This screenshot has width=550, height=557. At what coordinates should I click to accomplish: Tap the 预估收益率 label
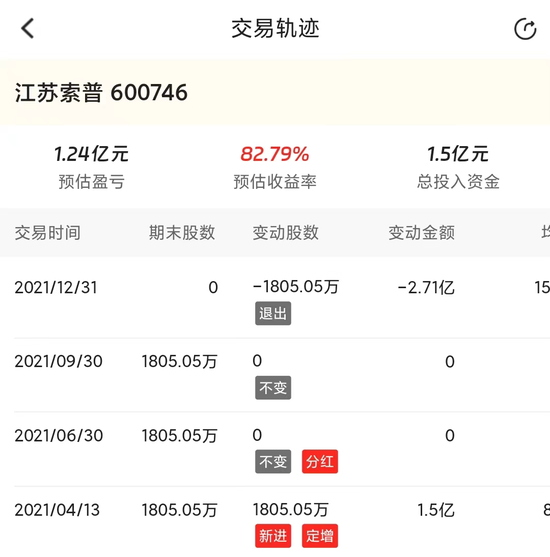pos(275,182)
